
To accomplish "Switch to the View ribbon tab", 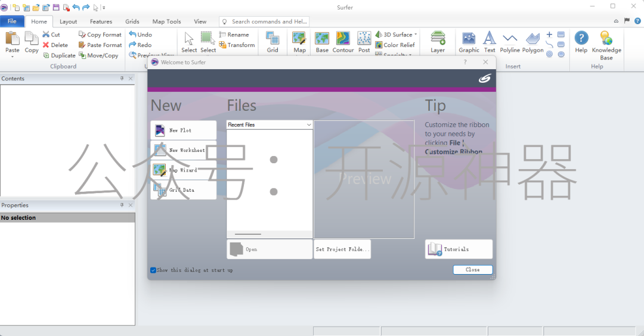I will point(200,21).
